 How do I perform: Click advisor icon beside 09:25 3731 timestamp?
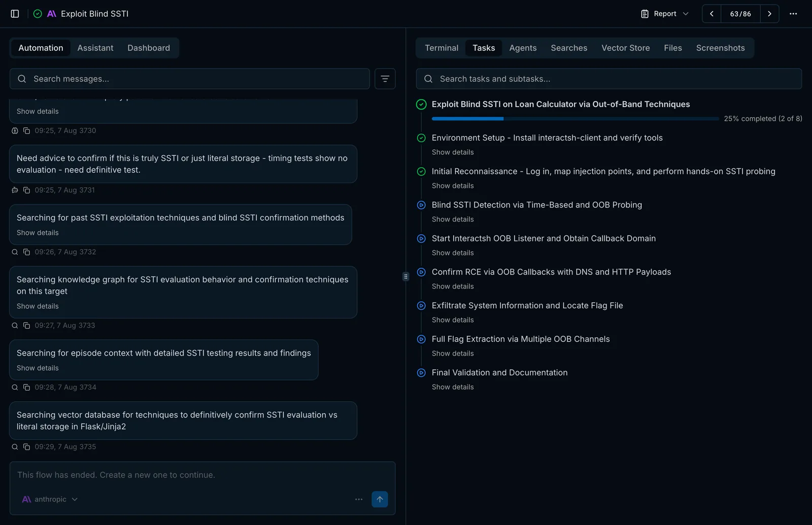[15, 190]
